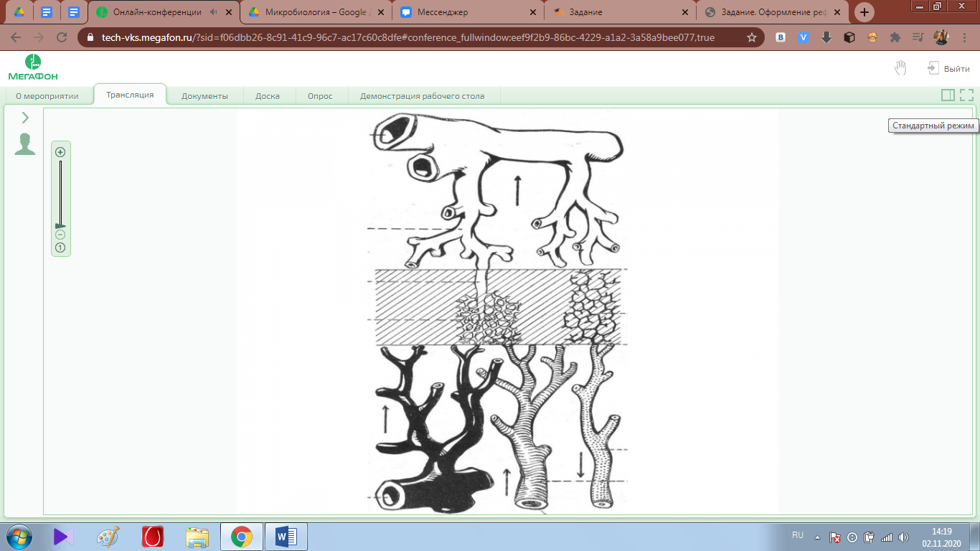Click the download arrow extension icon

(x=826, y=37)
